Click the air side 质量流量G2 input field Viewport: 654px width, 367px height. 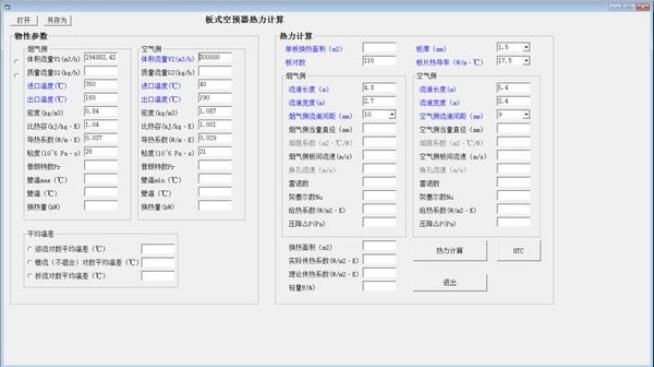tap(215, 71)
